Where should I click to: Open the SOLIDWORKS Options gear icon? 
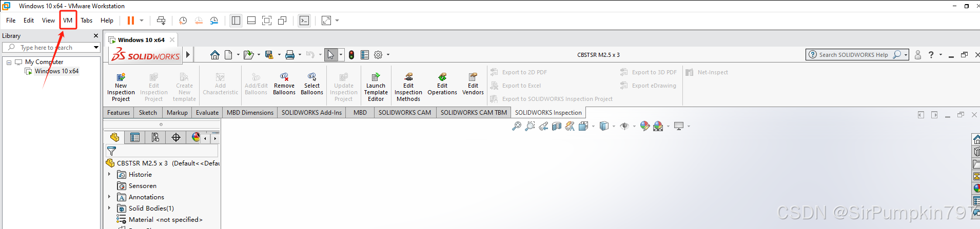point(378,55)
